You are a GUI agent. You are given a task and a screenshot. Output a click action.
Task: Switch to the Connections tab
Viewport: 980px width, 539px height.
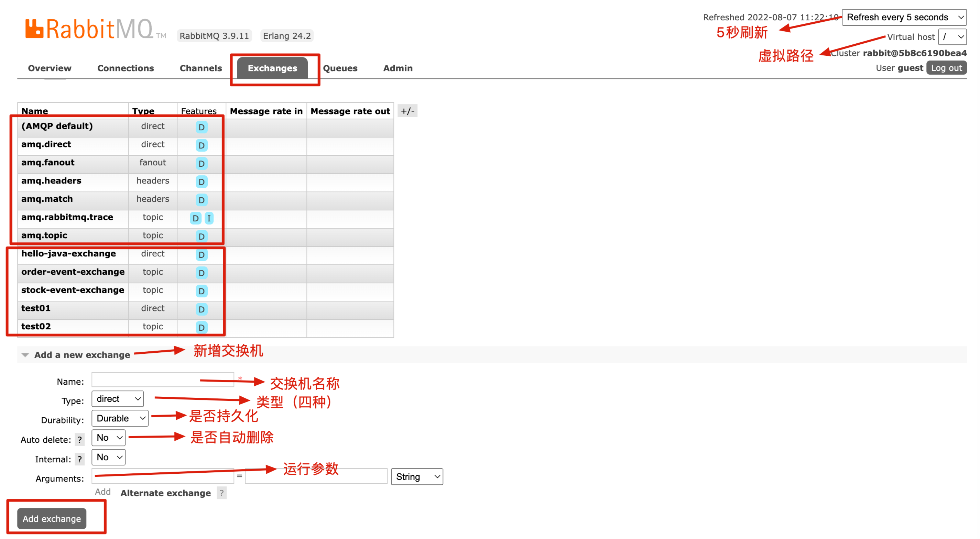point(126,68)
